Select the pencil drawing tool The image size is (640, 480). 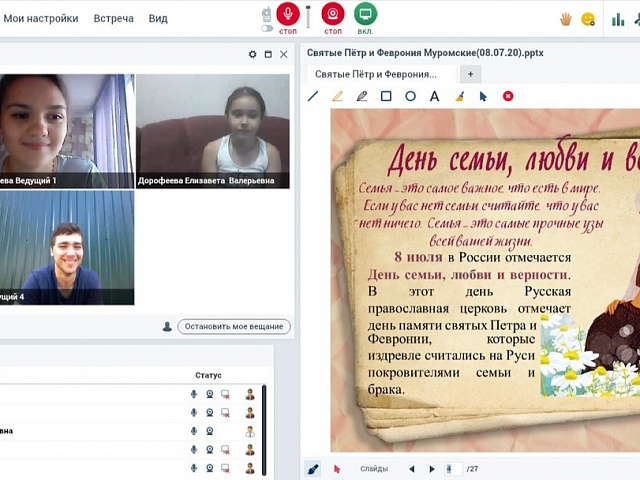coord(362,96)
